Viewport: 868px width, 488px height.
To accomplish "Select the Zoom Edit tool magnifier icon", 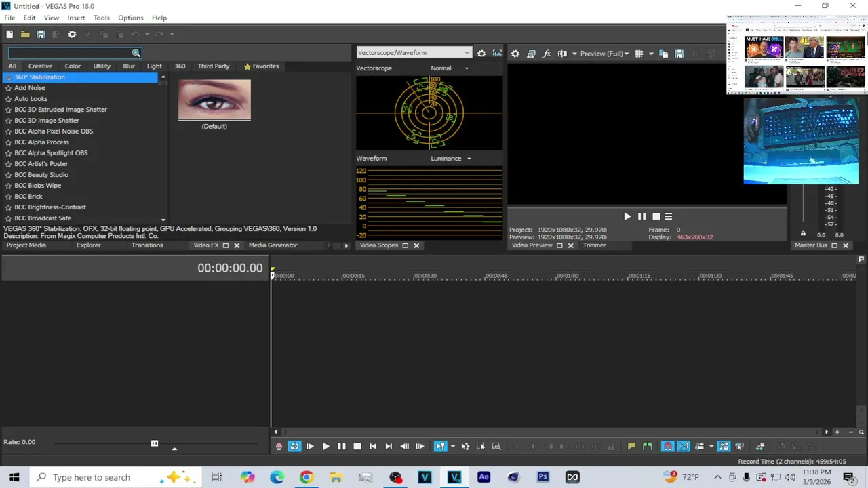I will click(496, 446).
